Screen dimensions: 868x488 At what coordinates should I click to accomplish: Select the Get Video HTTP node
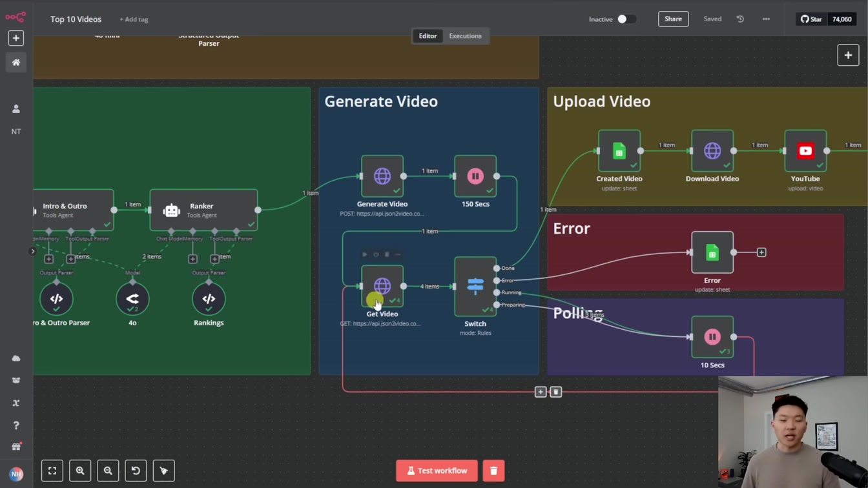[382, 286]
